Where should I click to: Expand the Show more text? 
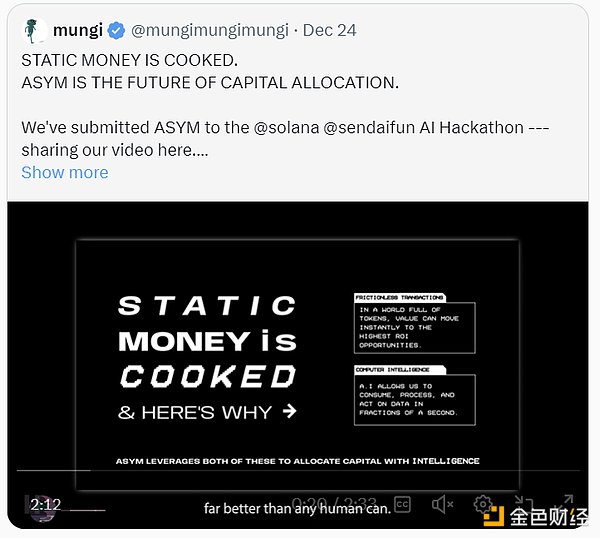tap(64, 172)
